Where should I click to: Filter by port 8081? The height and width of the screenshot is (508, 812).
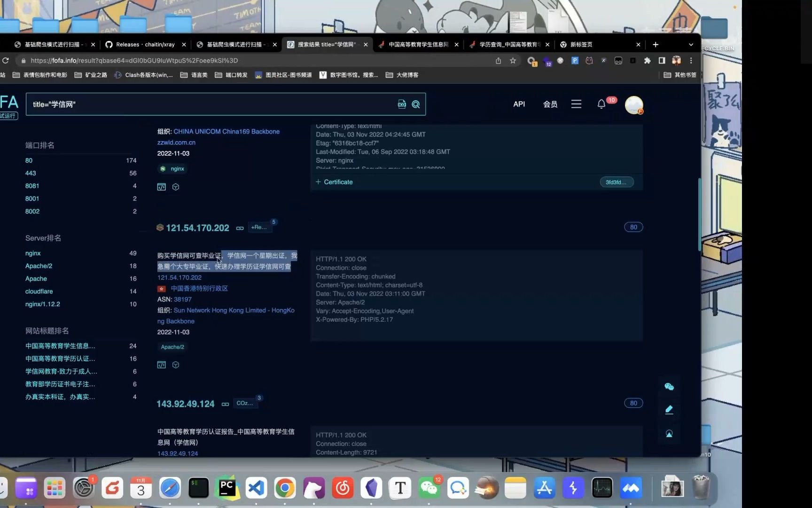pyautogui.click(x=32, y=186)
